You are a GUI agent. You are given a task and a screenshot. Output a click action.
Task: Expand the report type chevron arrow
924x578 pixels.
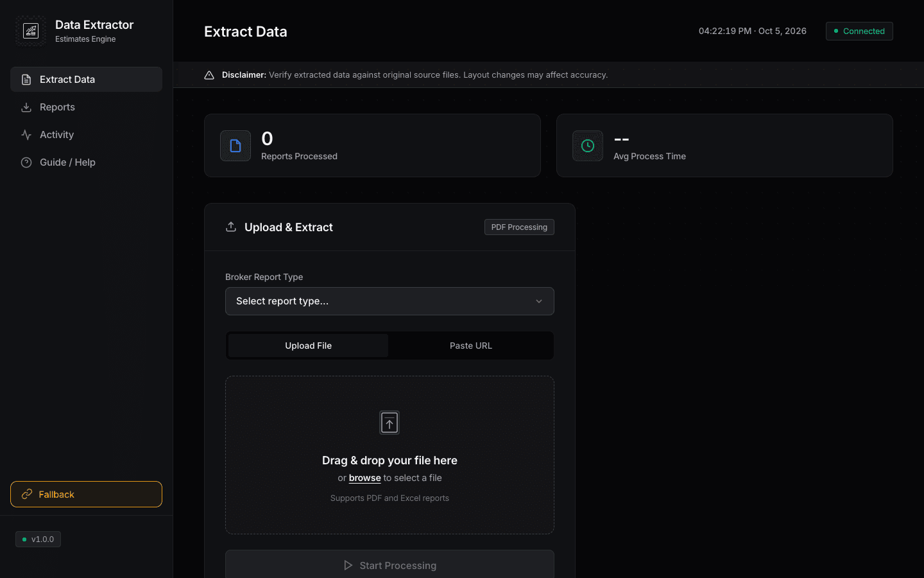coord(539,301)
